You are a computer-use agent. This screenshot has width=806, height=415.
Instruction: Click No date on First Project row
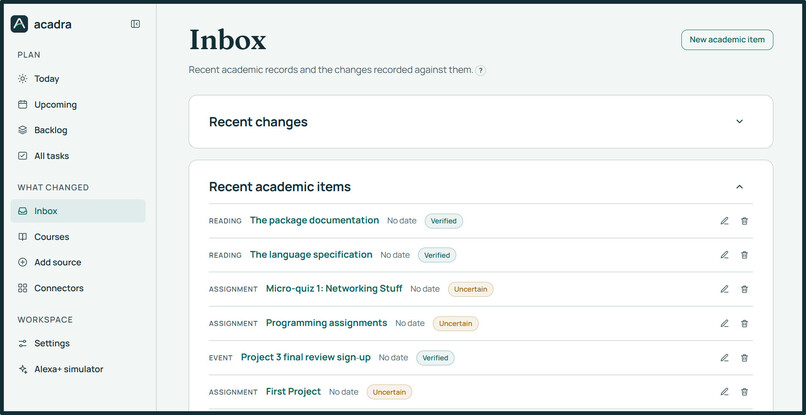point(343,392)
